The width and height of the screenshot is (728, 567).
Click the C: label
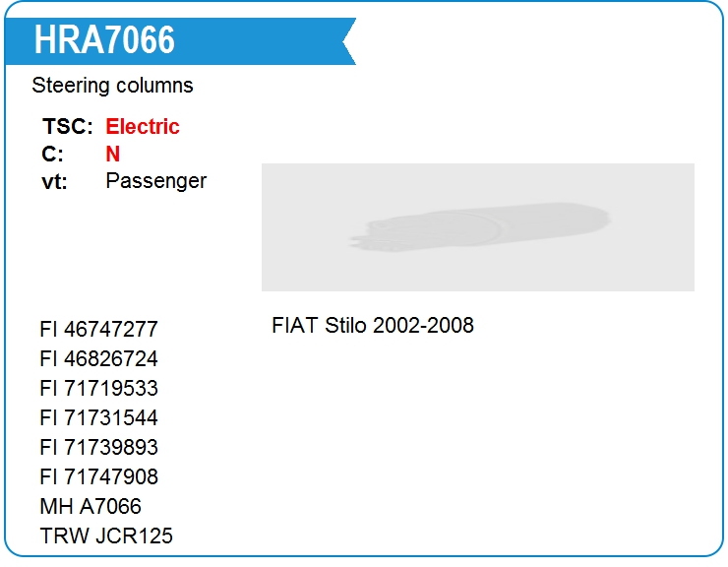(52, 154)
